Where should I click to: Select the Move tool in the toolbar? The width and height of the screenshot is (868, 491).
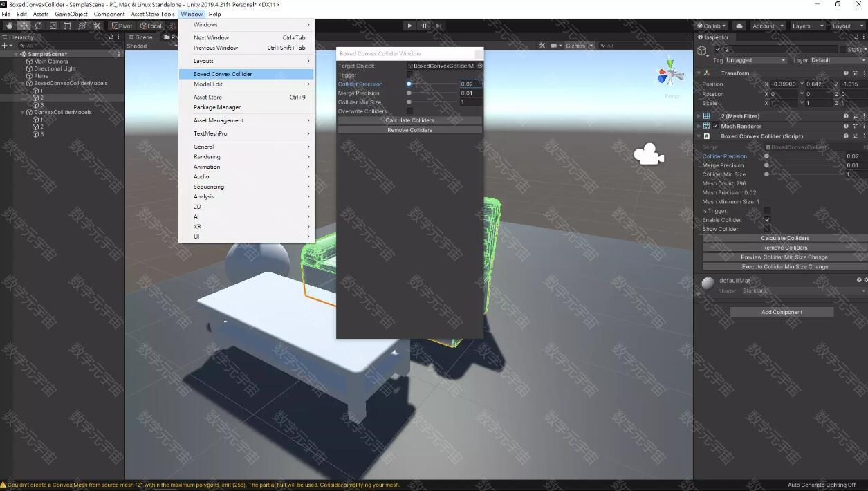tap(24, 26)
